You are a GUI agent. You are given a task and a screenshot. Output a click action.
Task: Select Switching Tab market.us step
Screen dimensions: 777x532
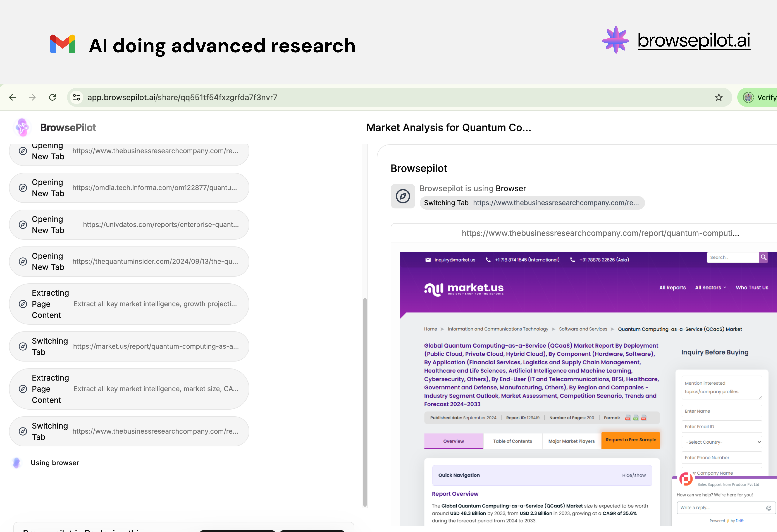(x=129, y=346)
